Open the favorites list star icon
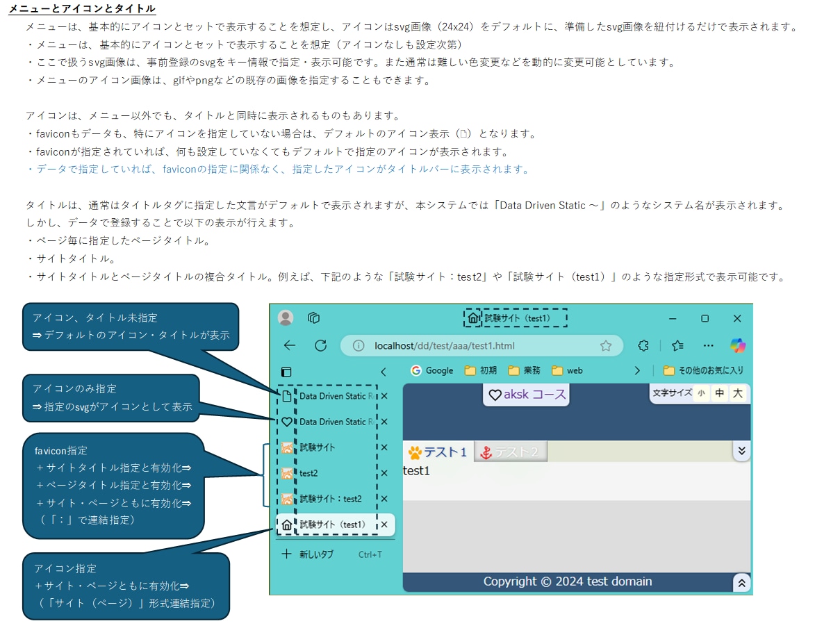This screenshot has width=815, height=644. (677, 346)
